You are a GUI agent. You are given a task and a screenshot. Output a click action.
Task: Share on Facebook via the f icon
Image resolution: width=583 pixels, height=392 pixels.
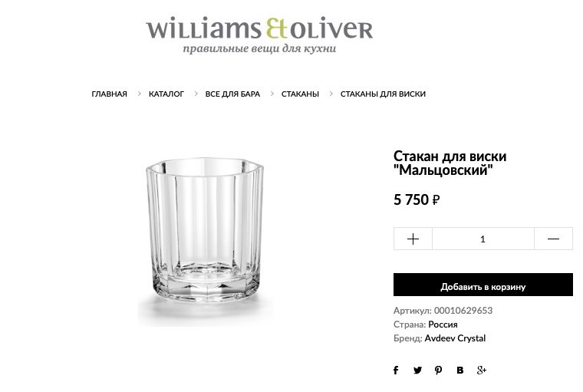396,370
